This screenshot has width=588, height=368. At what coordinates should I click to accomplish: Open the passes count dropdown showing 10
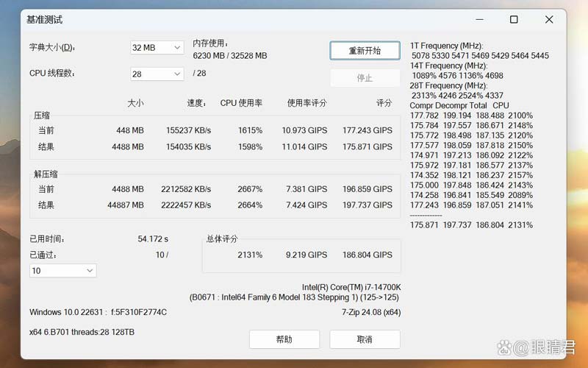click(x=62, y=271)
